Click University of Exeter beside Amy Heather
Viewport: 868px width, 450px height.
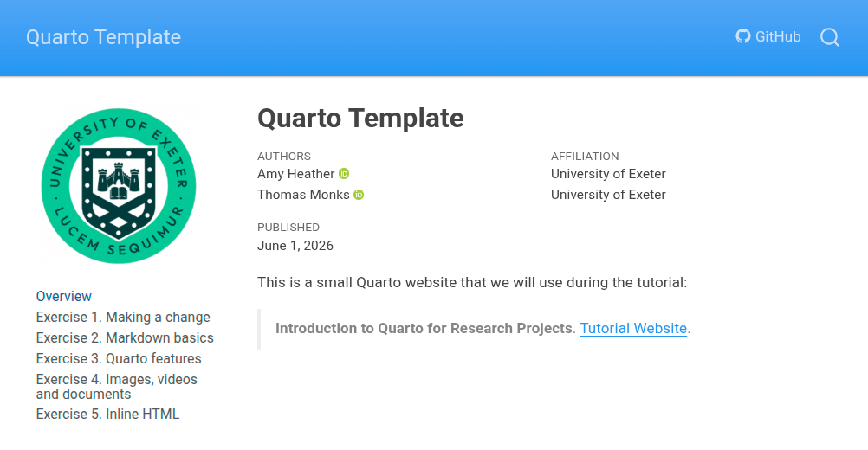(x=608, y=174)
